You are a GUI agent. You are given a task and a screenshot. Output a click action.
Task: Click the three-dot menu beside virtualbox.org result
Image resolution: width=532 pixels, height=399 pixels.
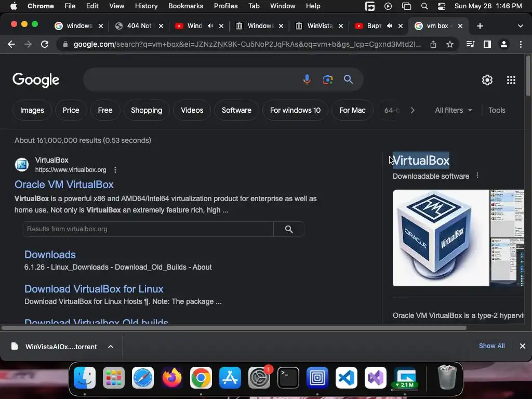pos(115,170)
